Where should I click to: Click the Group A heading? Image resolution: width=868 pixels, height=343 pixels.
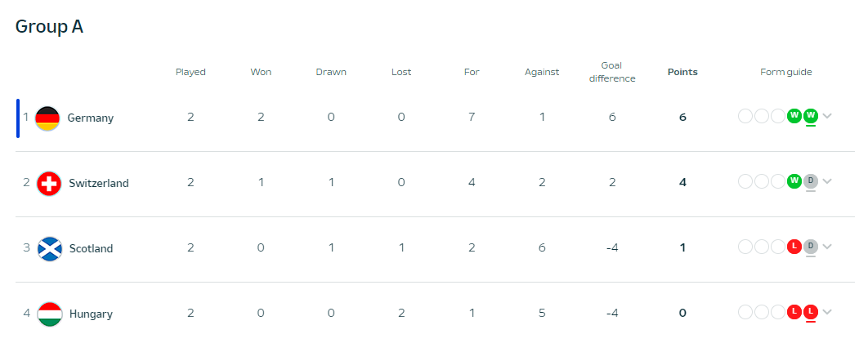pos(49,27)
